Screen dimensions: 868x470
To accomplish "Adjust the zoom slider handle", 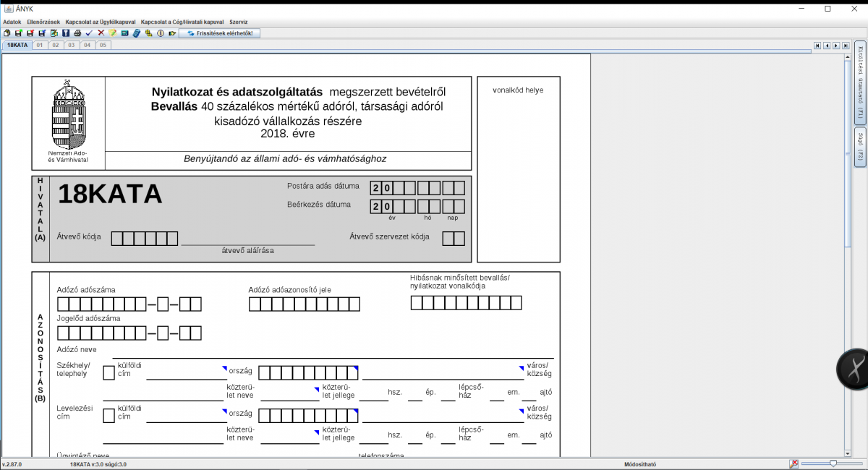I will [833, 463].
